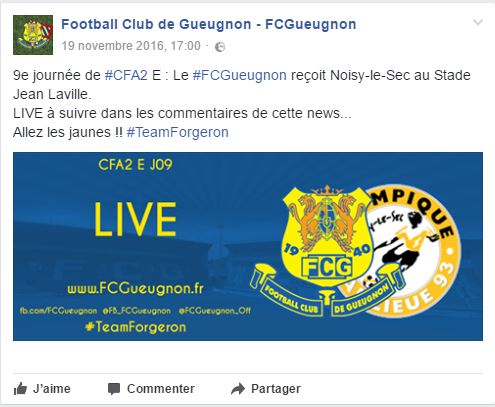Click the large LIVE text in banner
Viewport: 495px width, 407px height.
(x=135, y=219)
